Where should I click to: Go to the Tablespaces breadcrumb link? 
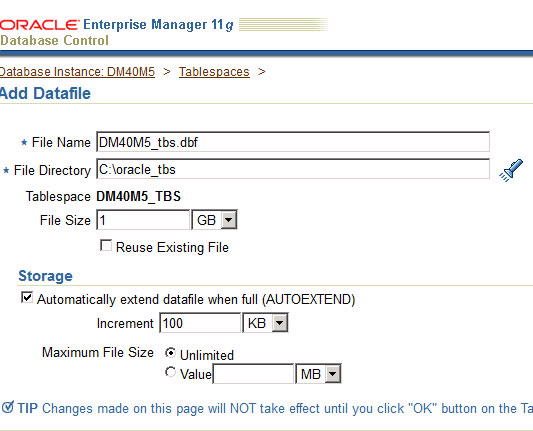pos(214,72)
